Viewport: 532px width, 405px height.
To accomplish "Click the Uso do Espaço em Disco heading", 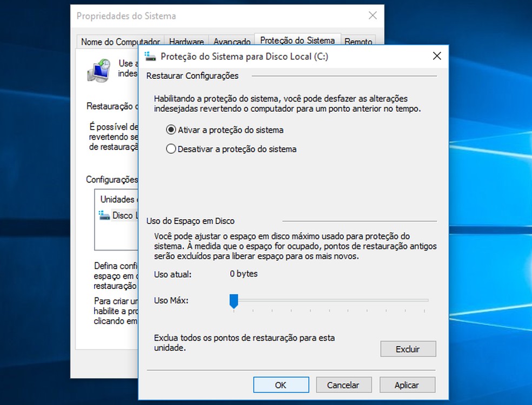I will click(x=190, y=221).
